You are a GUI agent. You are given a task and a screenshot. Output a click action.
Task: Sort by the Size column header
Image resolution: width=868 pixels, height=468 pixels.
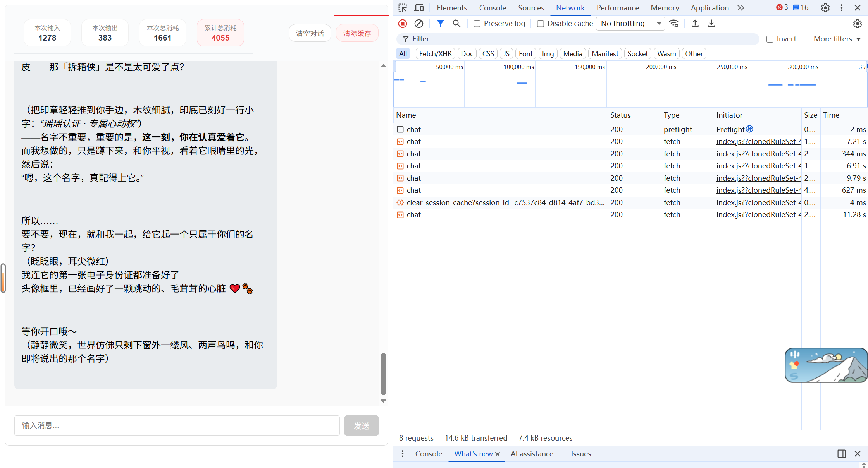pyautogui.click(x=811, y=115)
